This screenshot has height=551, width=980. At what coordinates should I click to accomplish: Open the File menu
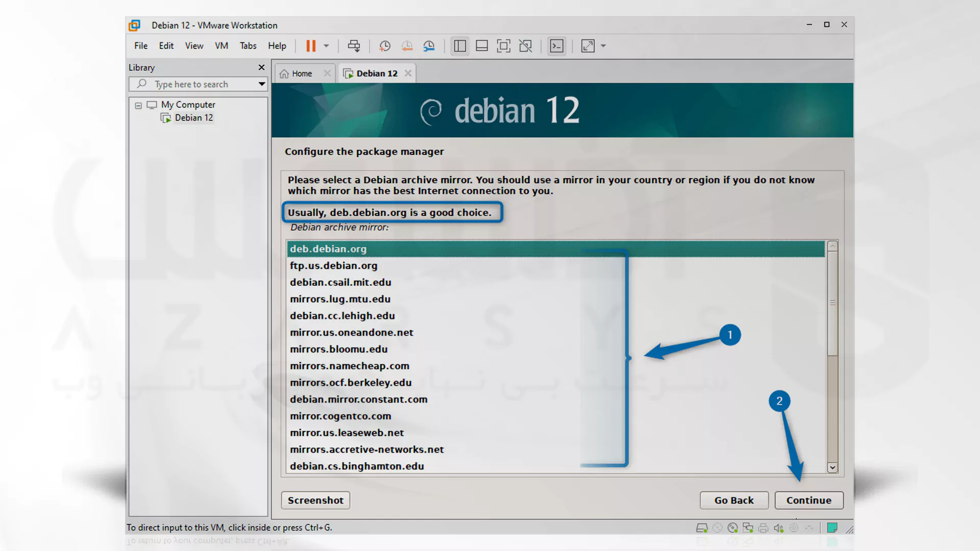[141, 46]
